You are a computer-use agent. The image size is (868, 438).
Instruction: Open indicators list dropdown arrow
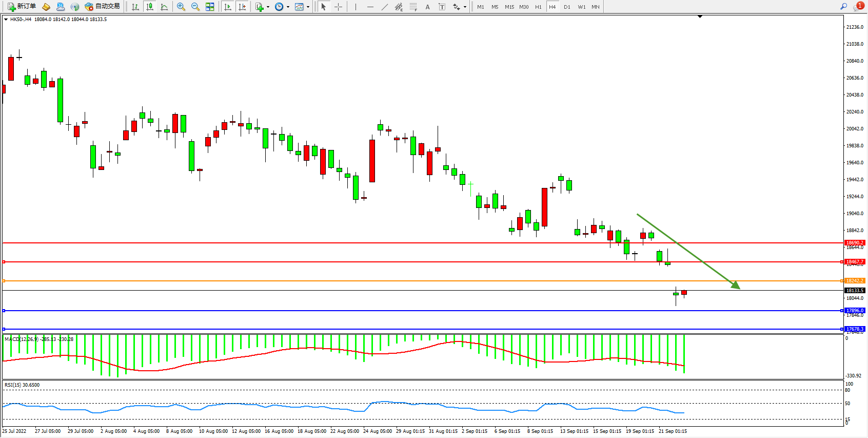point(268,7)
